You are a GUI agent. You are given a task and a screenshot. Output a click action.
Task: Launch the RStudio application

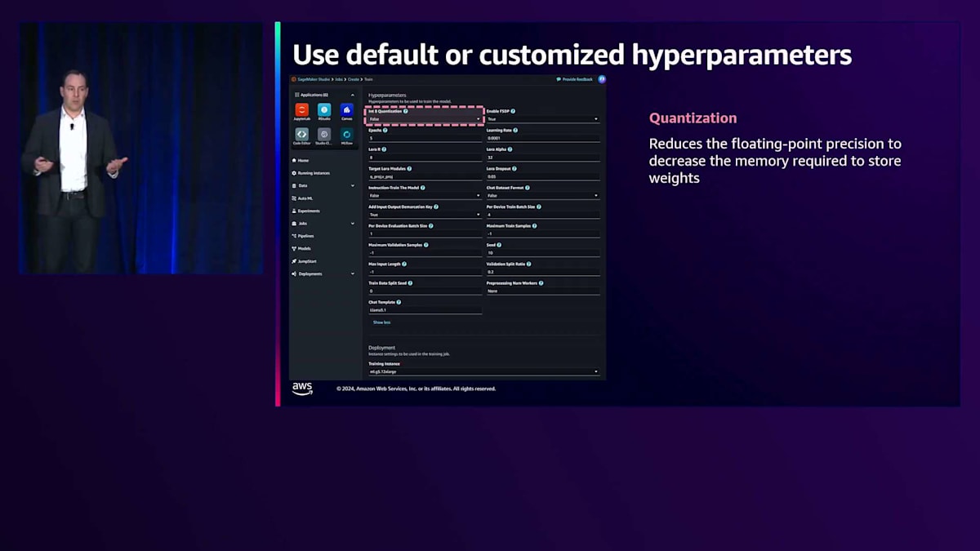[x=324, y=112]
